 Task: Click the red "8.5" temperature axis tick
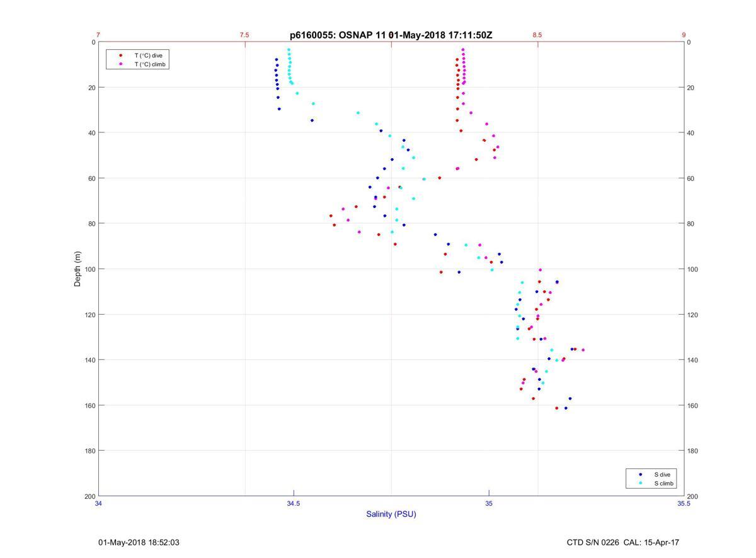[537, 35]
